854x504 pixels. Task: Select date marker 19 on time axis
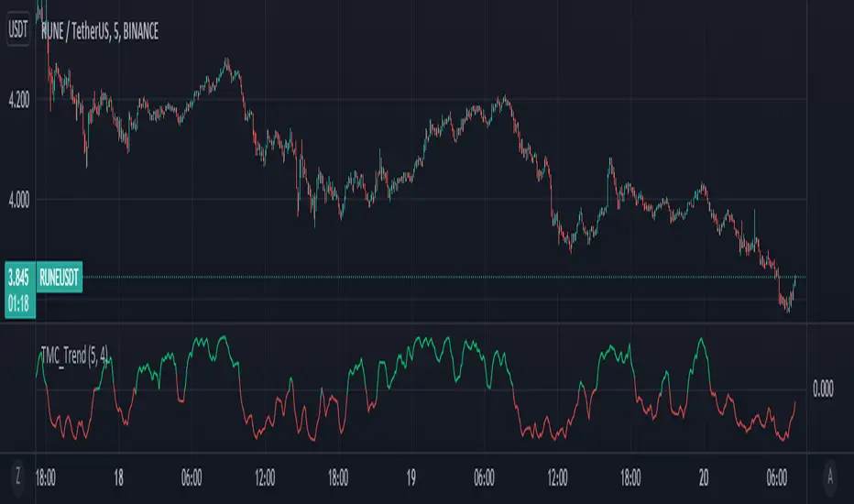[411, 477]
